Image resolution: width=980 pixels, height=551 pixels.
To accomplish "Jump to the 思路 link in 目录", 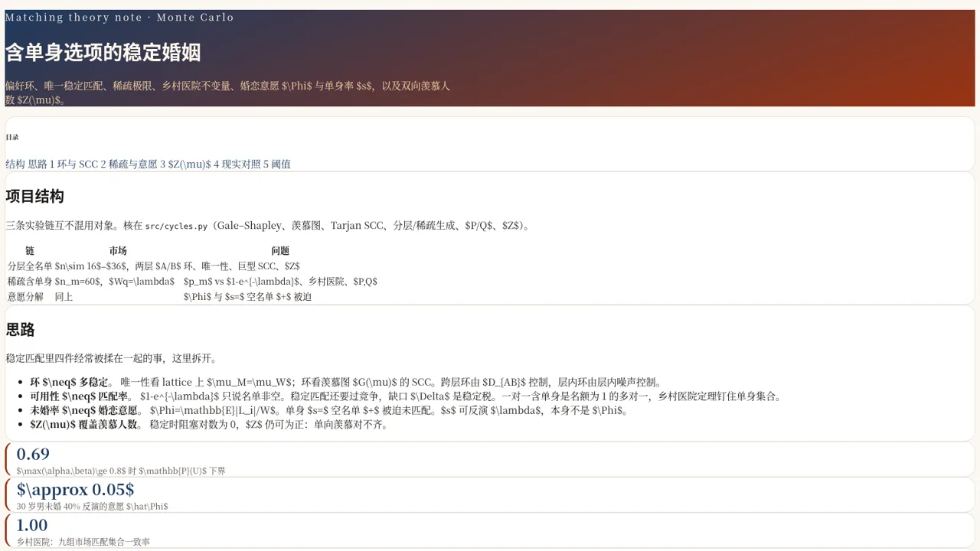I will pyautogui.click(x=38, y=164).
